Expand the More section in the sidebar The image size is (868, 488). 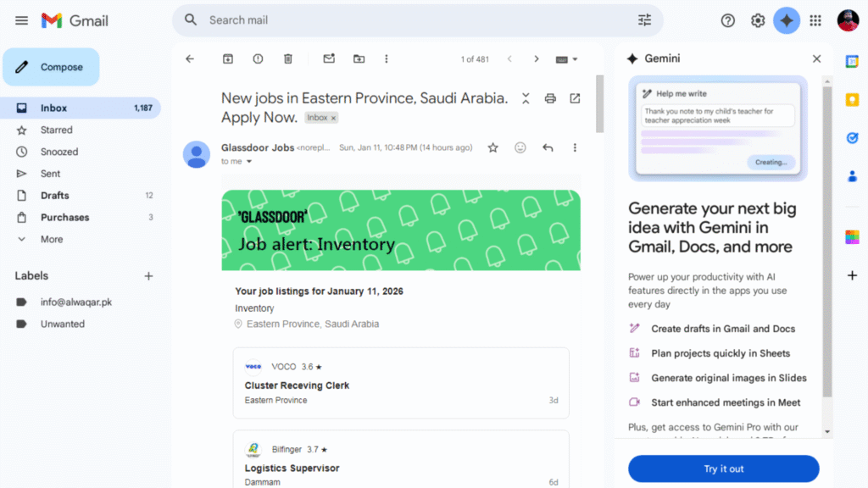(x=51, y=239)
